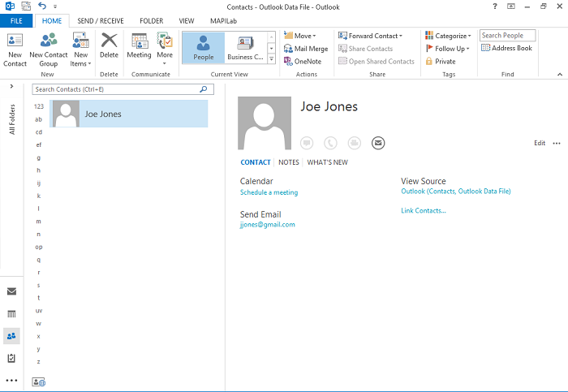Open more actions ellipsis beside Edit

557,143
